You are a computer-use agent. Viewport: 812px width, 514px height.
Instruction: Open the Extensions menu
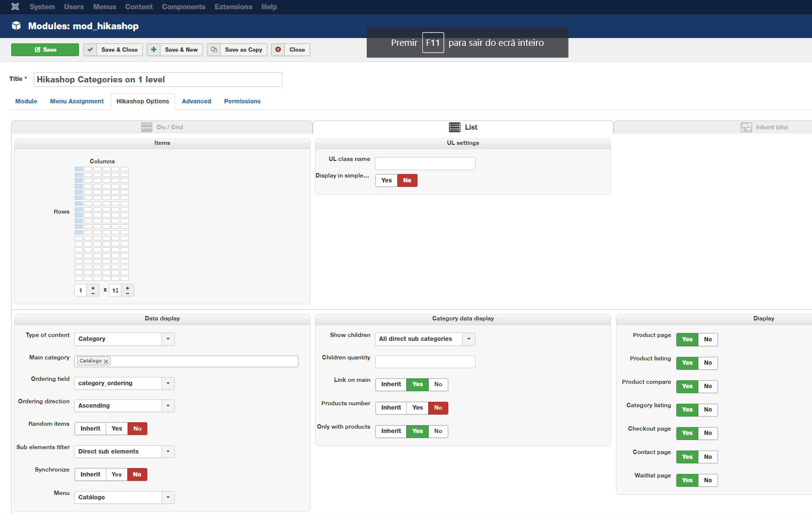pos(233,7)
